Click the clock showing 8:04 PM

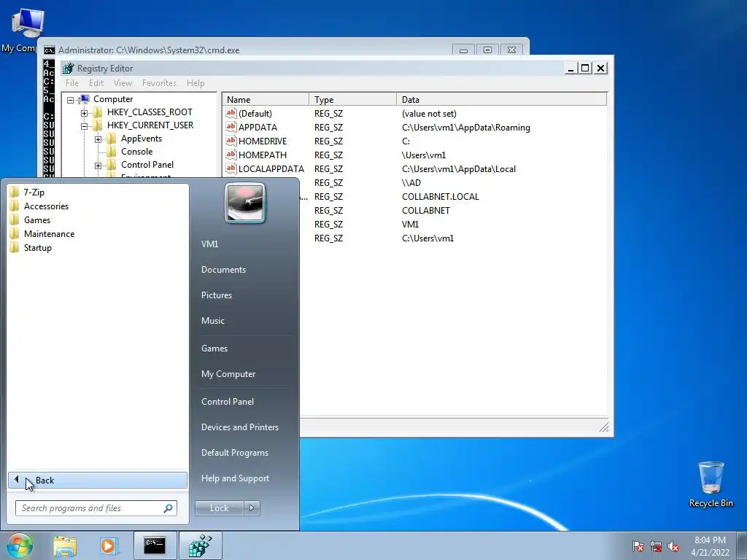[710, 540]
